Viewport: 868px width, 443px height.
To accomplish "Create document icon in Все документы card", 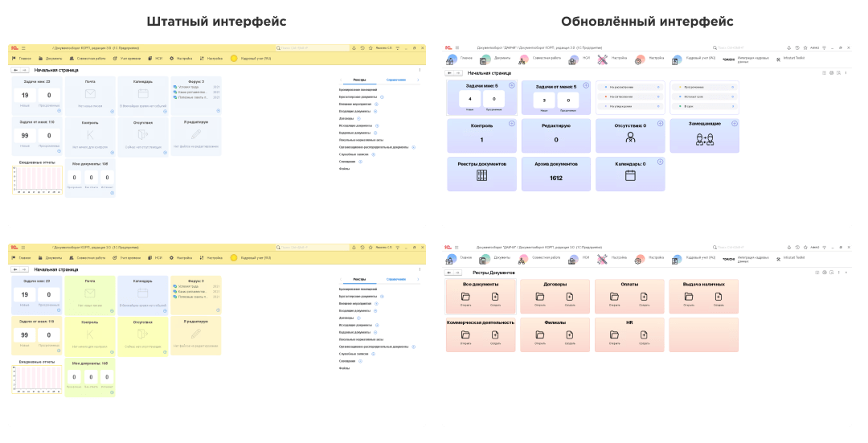I will pyautogui.click(x=495, y=297).
